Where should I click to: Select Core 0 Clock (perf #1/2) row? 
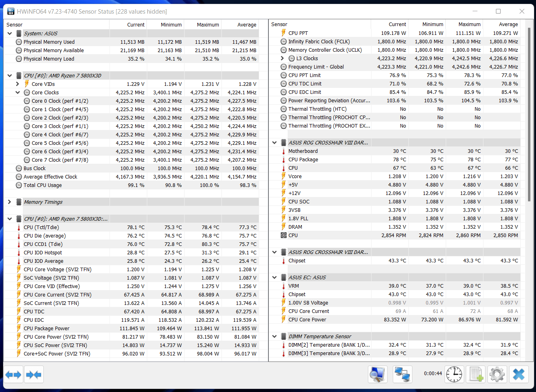131,101
